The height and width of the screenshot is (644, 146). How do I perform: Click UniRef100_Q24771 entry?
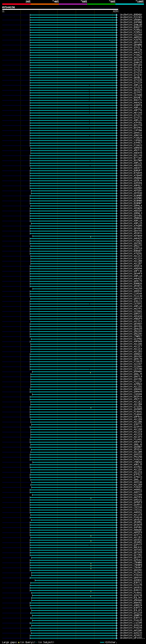(x=131, y=535)
